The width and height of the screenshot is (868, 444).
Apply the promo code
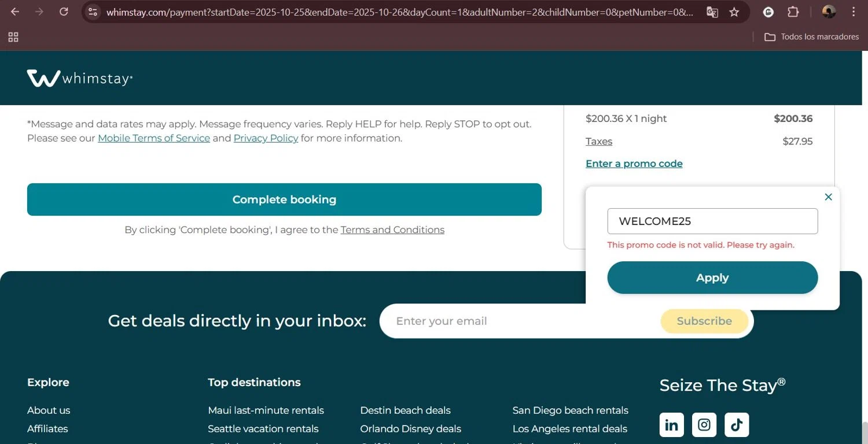pos(712,277)
